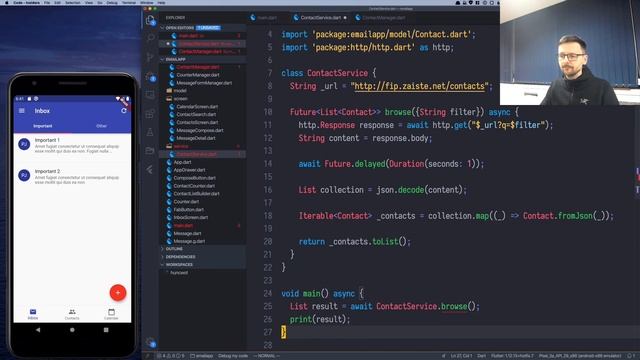
Task: Tap the red compose floating action button
Action: (x=118, y=293)
